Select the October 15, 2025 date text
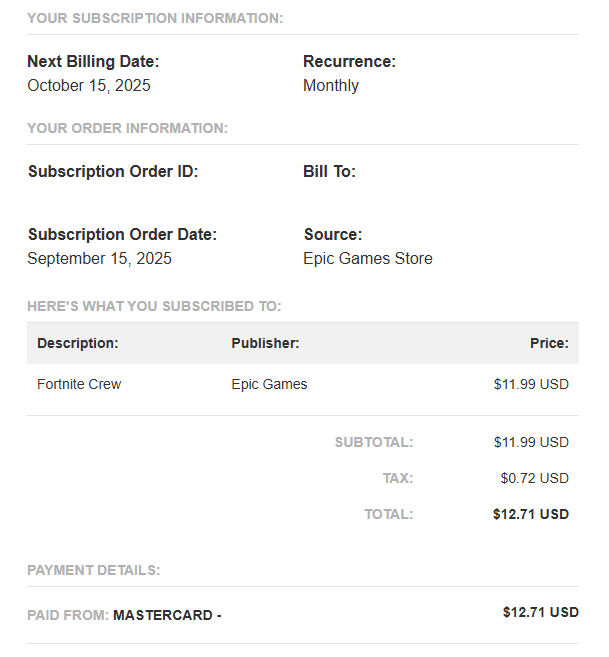Screen dimensions: 609x657 (x=89, y=85)
